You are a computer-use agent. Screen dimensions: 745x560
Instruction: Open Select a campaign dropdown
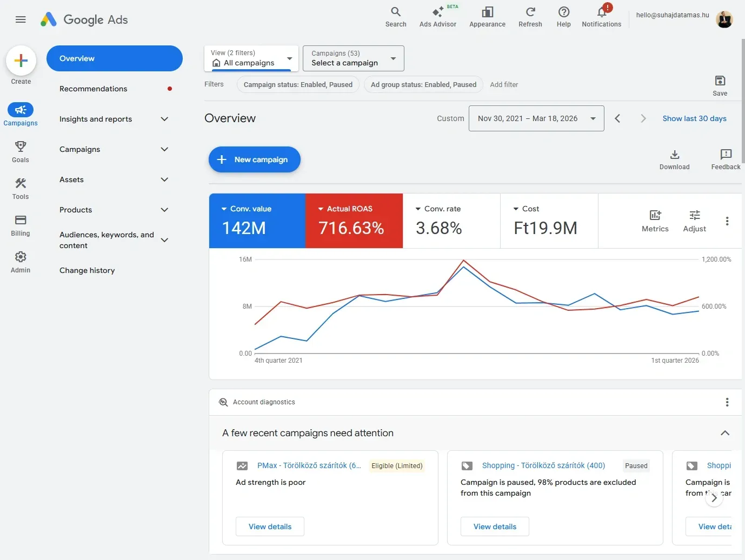click(x=354, y=58)
